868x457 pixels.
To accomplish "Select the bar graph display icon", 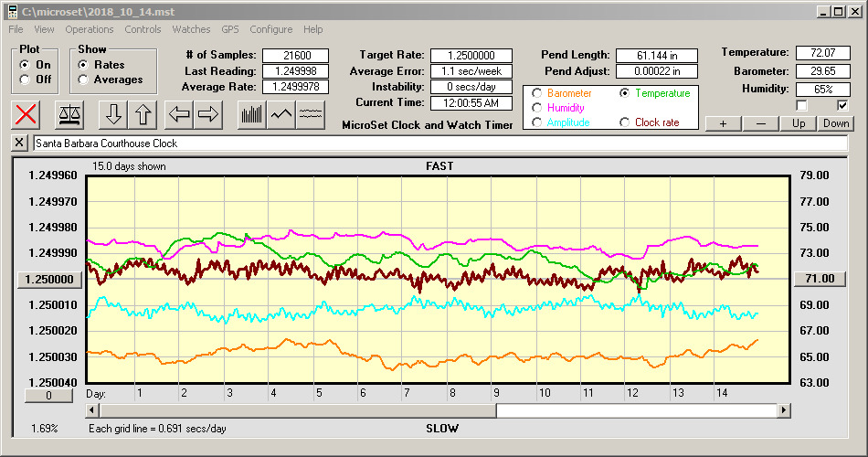I will click(x=252, y=114).
